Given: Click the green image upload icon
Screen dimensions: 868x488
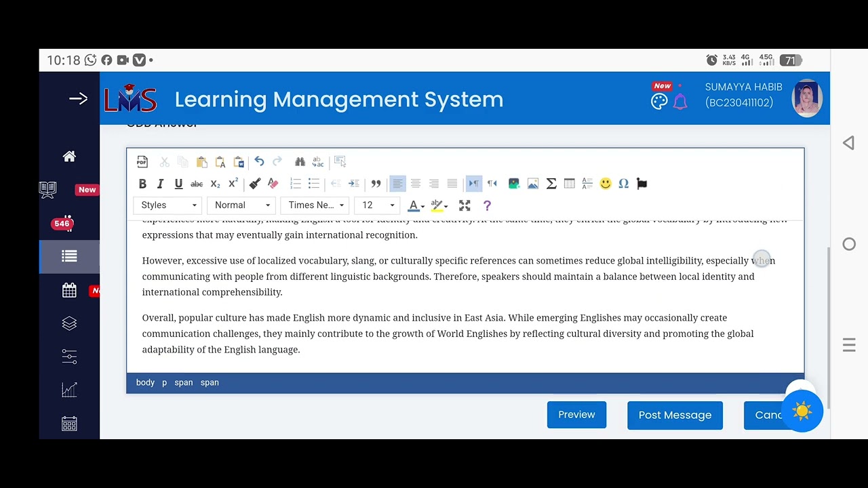Looking at the screenshot, I should 514,184.
